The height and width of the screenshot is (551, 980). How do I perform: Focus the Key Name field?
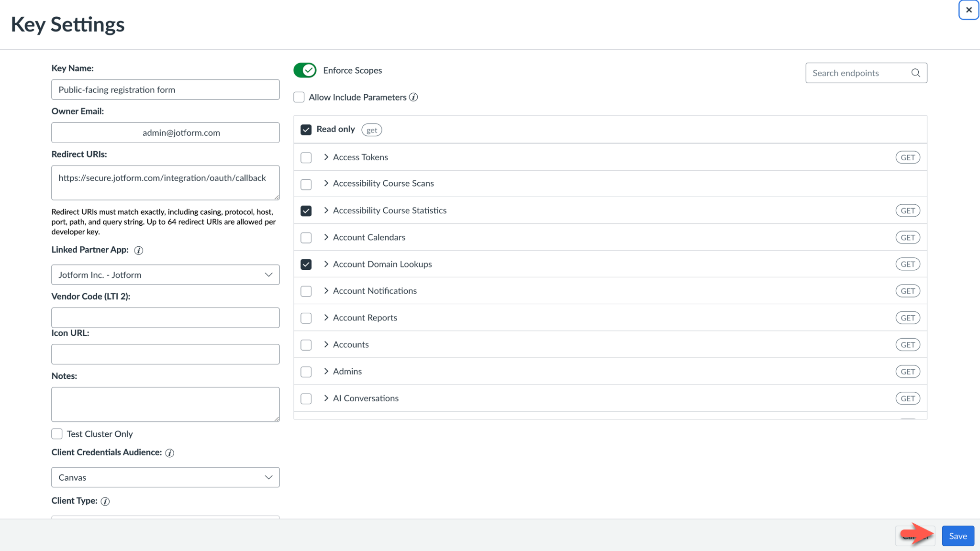pyautogui.click(x=166, y=89)
